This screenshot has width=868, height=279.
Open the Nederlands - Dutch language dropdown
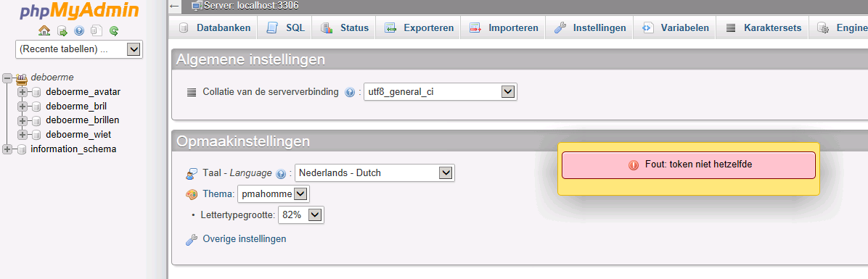[x=374, y=173]
